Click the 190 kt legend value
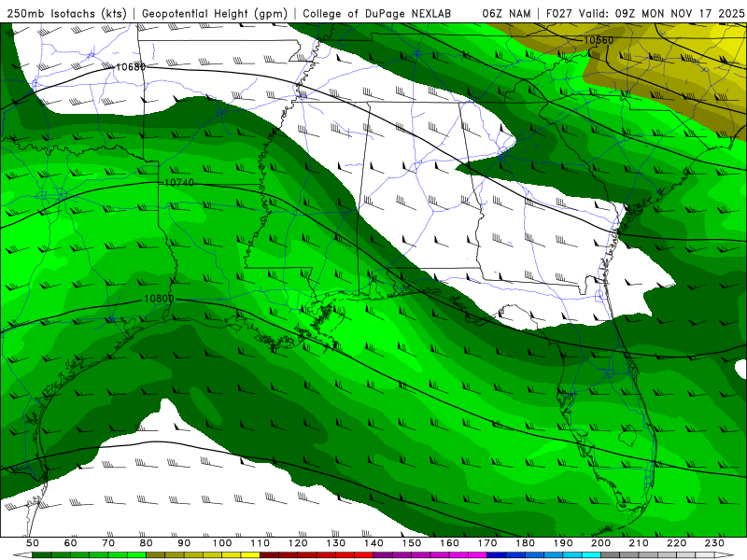This screenshot has height=560, width=747. click(563, 543)
